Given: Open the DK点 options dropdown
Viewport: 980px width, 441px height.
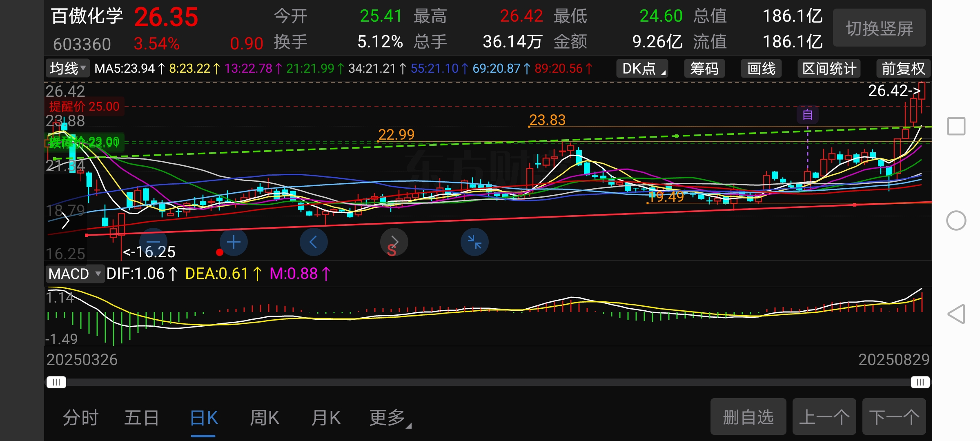Looking at the screenshot, I should coord(642,68).
